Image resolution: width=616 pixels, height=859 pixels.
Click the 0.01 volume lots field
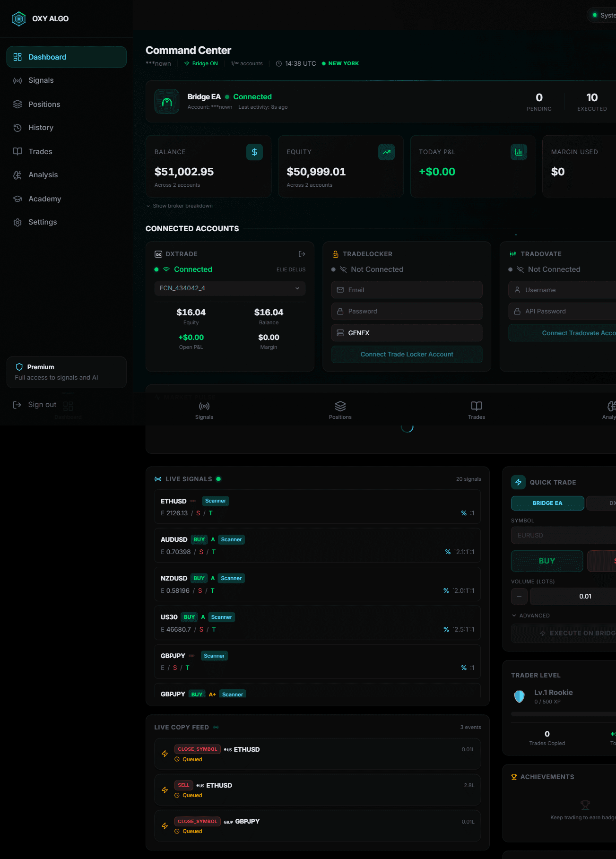click(573, 597)
